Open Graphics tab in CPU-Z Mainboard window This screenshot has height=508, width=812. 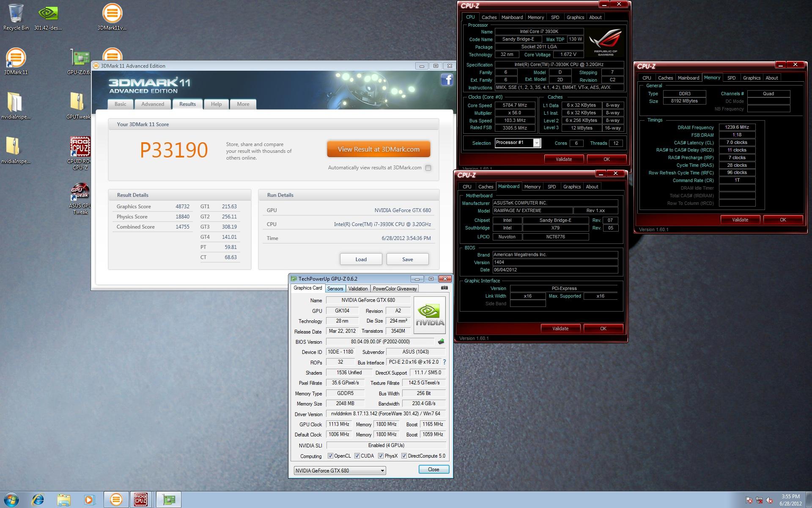pos(572,187)
